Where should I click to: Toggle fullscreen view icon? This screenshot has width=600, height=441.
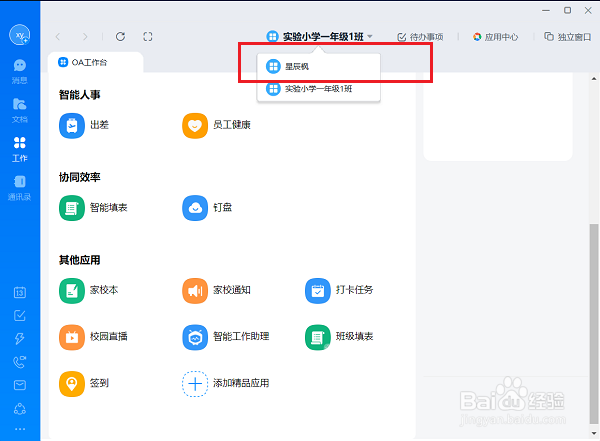click(148, 36)
